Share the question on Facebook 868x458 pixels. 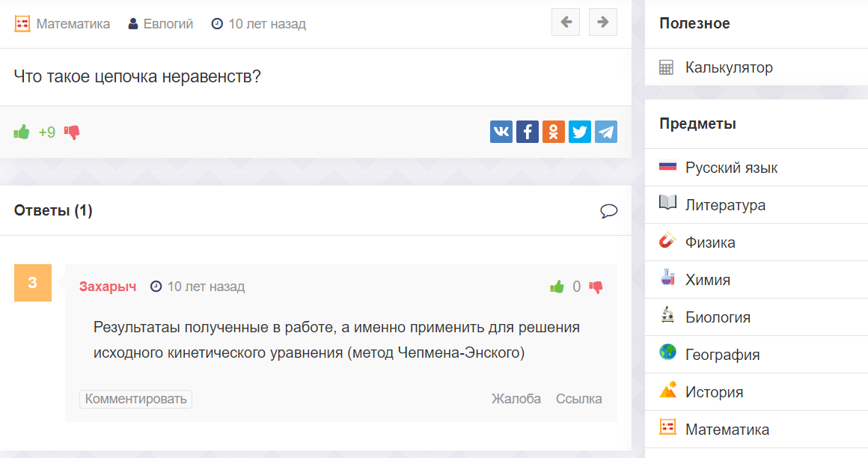528,132
